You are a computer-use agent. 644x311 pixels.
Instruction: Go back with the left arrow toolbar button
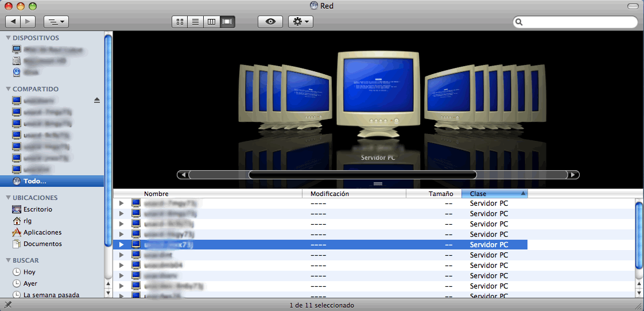pos(13,21)
